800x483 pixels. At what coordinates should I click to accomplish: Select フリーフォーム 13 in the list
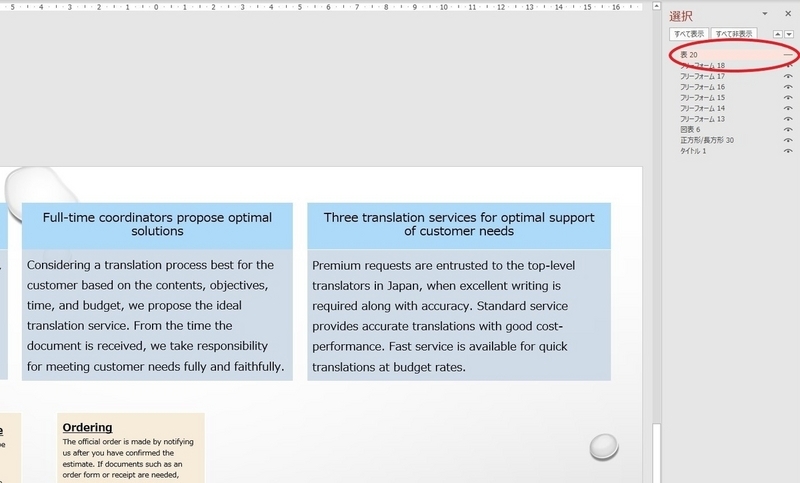702,119
